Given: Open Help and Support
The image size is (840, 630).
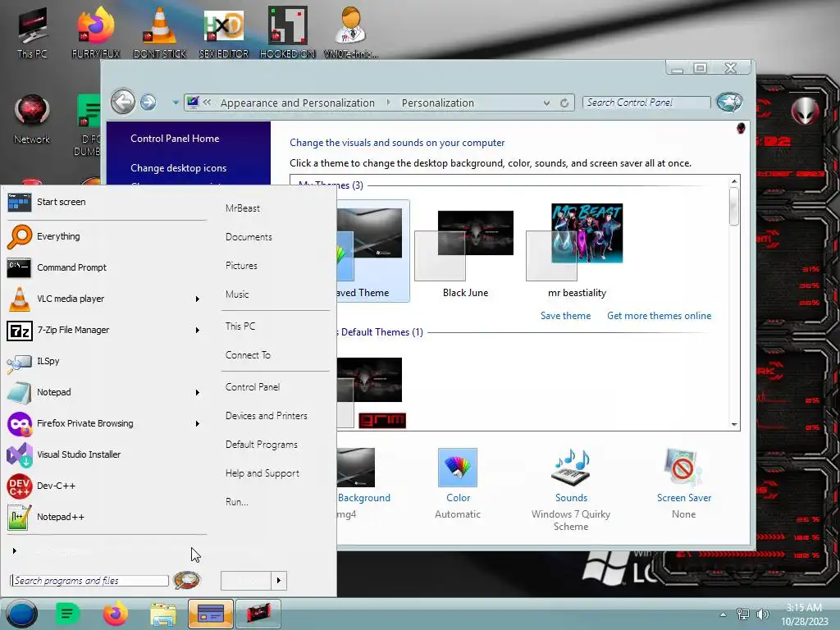Looking at the screenshot, I should 262,473.
